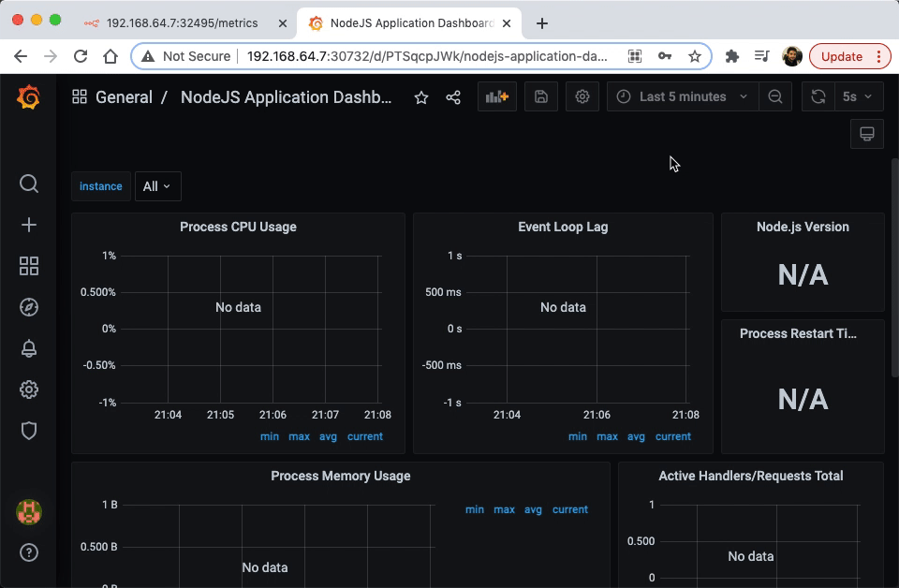Zoom out the time range
Image resolution: width=899 pixels, height=588 pixels.
775,96
